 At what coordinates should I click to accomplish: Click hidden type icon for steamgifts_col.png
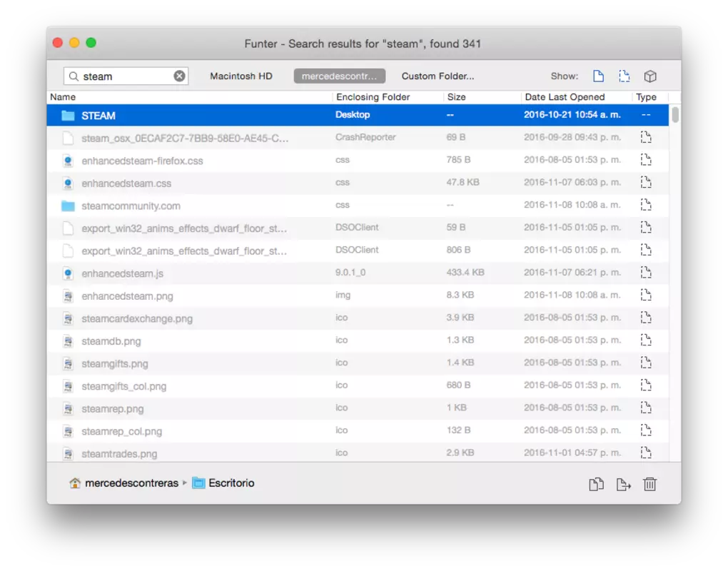tap(646, 385)
